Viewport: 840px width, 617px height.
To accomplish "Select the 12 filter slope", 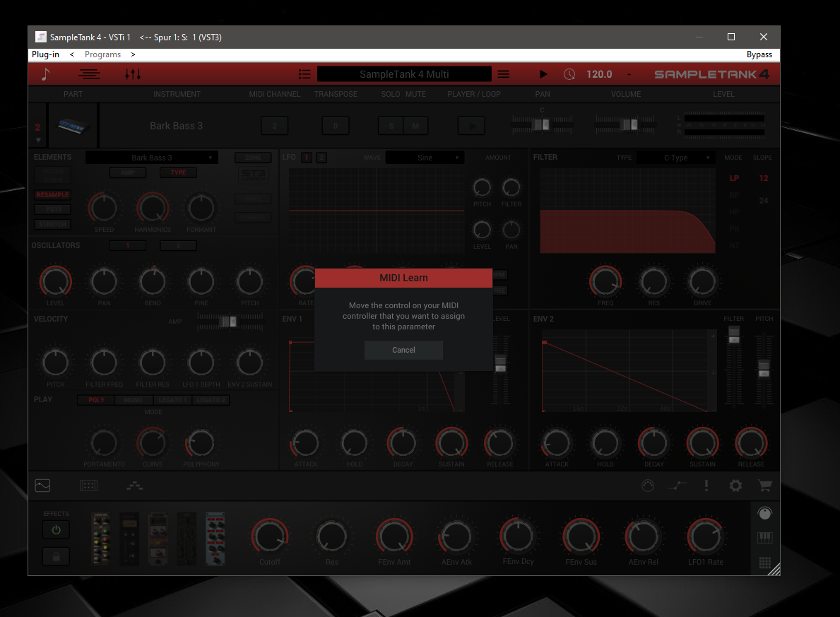I will pos(764,178).
